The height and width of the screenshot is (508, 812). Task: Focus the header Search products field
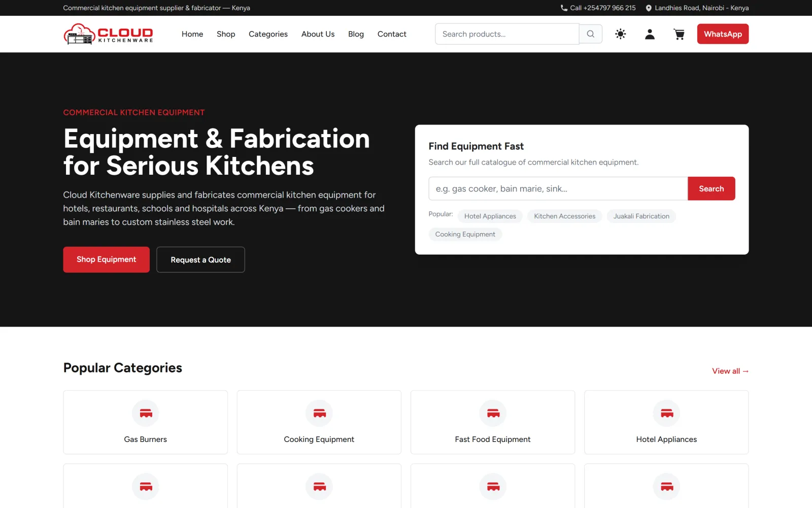click(x=507, y=34)
